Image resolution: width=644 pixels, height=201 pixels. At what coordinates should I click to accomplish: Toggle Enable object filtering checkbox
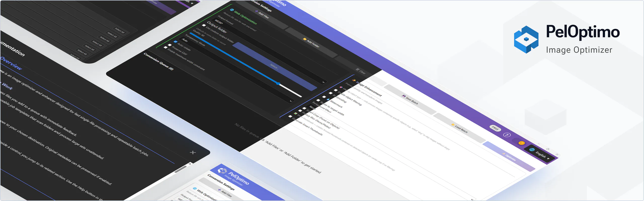(336, 90)
